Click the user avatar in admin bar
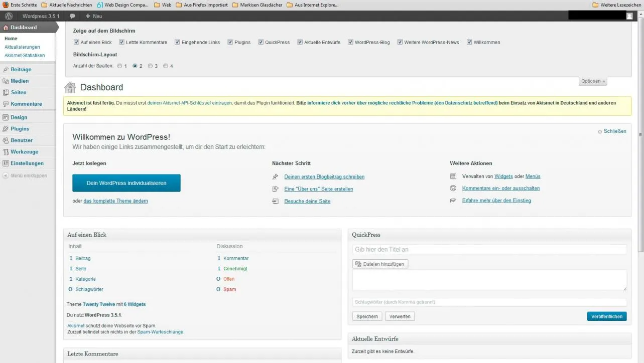 [629, 16]
